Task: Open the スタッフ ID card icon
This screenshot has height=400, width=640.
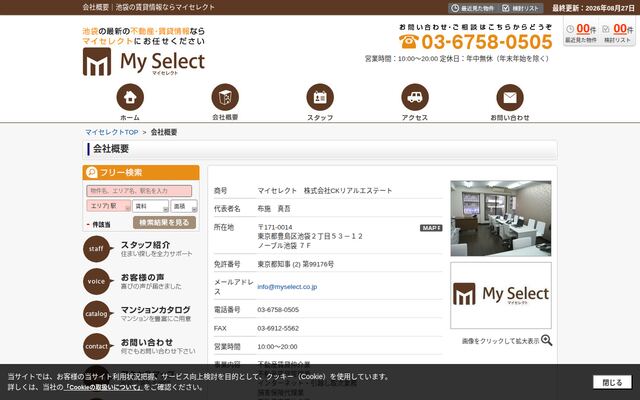Action: 320,97
